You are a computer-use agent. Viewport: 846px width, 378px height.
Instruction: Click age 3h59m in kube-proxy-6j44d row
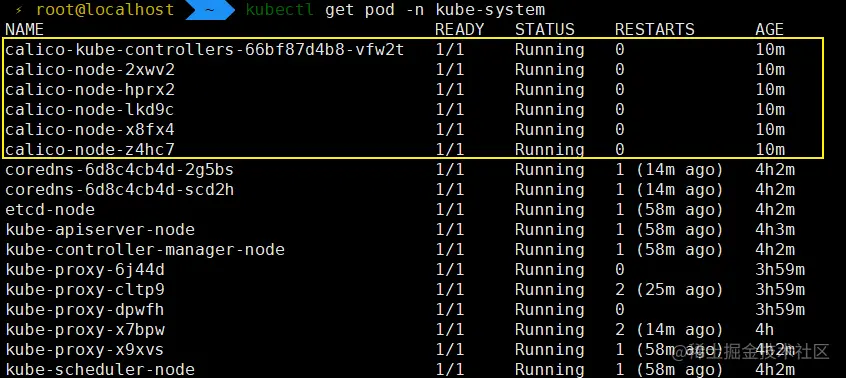[x=780, y=270]
